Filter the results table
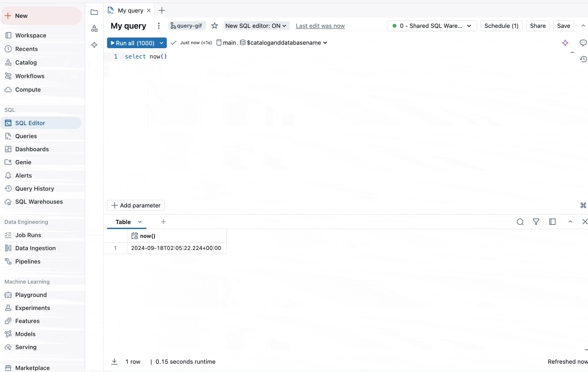 [536, 222]
